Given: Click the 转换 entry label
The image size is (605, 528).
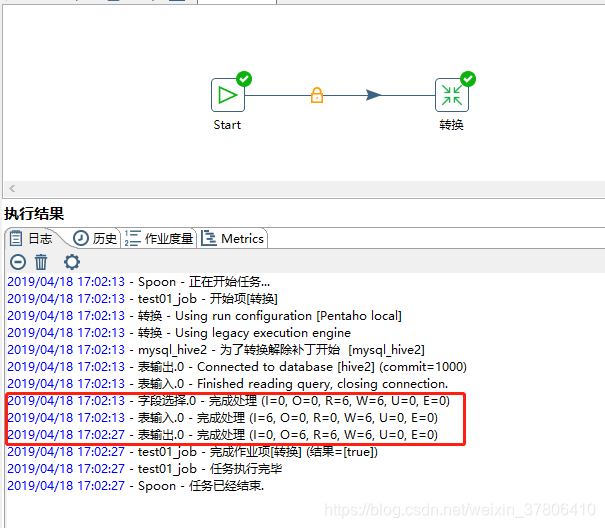Looking at the screenshot, I should pyautogui.click(x=451, y=125).
